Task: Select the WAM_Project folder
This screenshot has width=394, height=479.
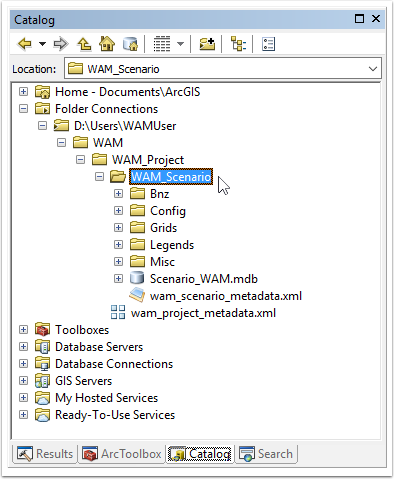Action: [148, 160]
